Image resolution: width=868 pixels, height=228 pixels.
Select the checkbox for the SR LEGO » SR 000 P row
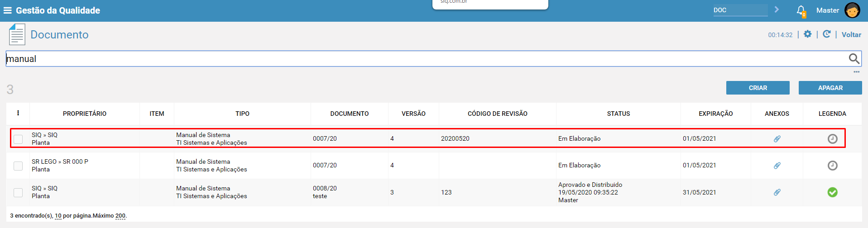click(18, 166)
